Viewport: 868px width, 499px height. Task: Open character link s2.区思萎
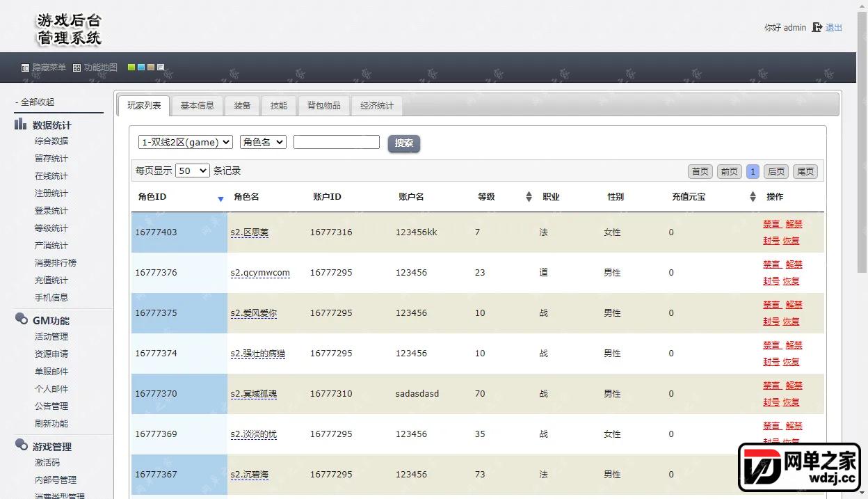click(x=250, y=232)
